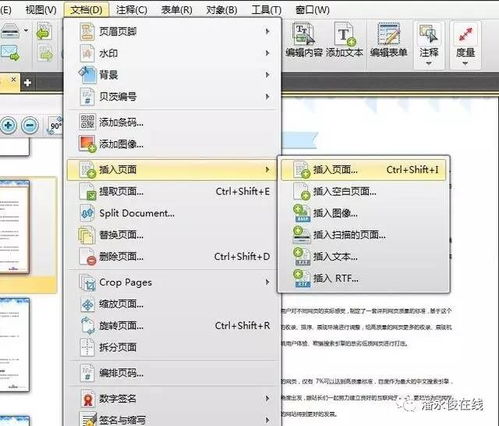Click the image icon beside 添加图像
499x426 pixels.
(x=87, y=144)
